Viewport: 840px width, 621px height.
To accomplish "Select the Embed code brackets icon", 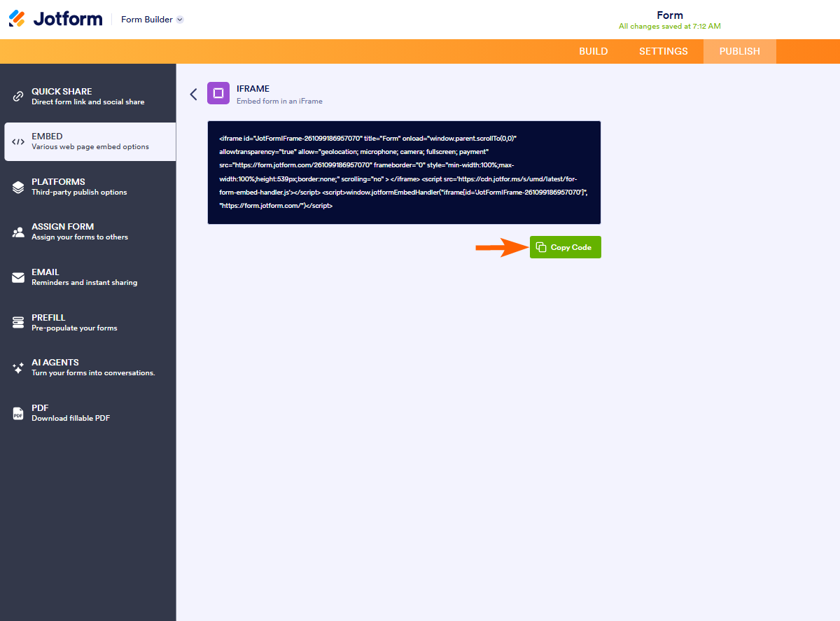I will (x=18, y=141).
